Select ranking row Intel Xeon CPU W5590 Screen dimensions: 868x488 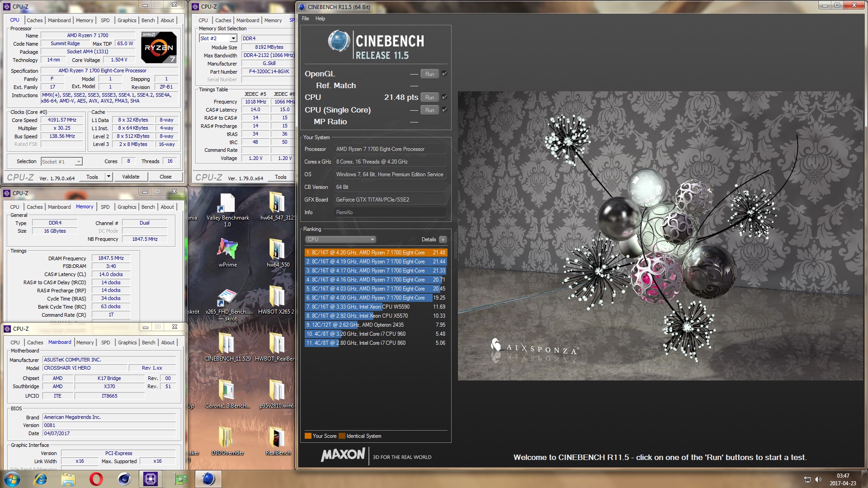pyautogui.click(x=376, y=307)
